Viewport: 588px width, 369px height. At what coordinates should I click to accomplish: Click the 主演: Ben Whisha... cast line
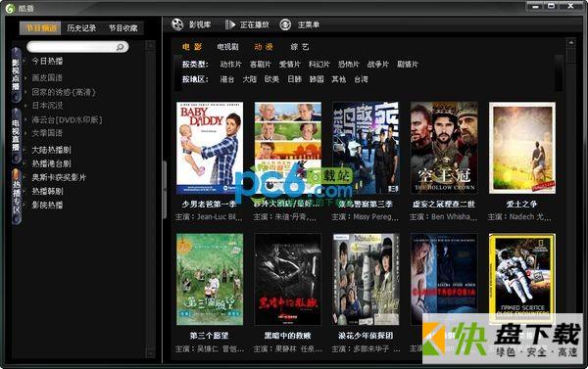tap(444, 217)
